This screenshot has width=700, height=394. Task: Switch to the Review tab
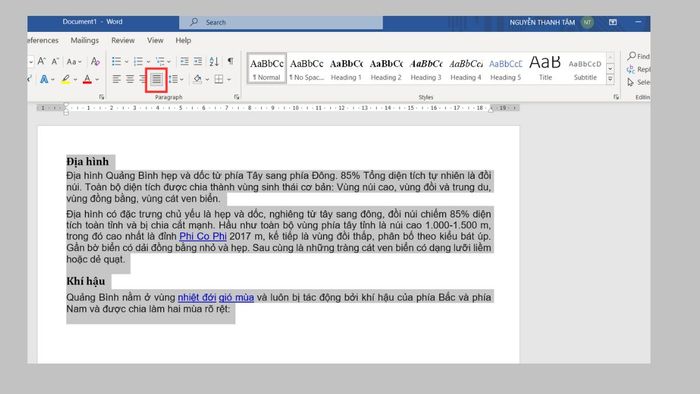pos(123,40)
